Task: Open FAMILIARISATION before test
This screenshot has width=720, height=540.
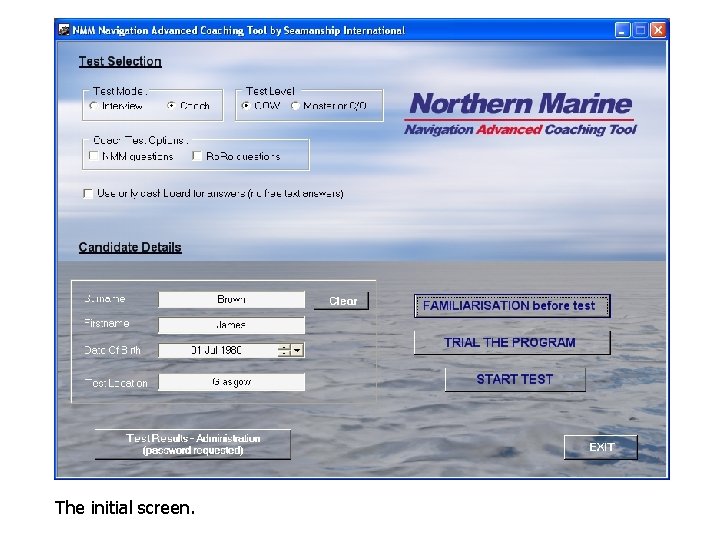Action: tap(512, 306)
